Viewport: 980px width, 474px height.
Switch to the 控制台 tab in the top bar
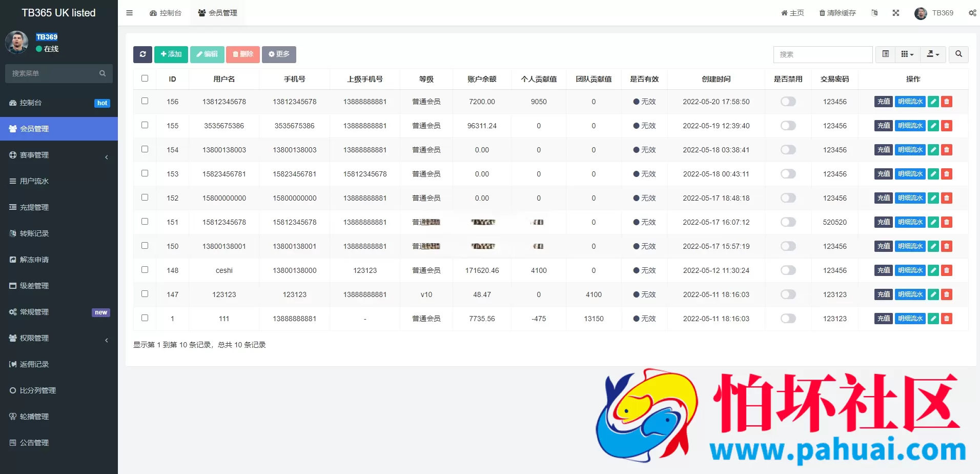coord(166,13)
